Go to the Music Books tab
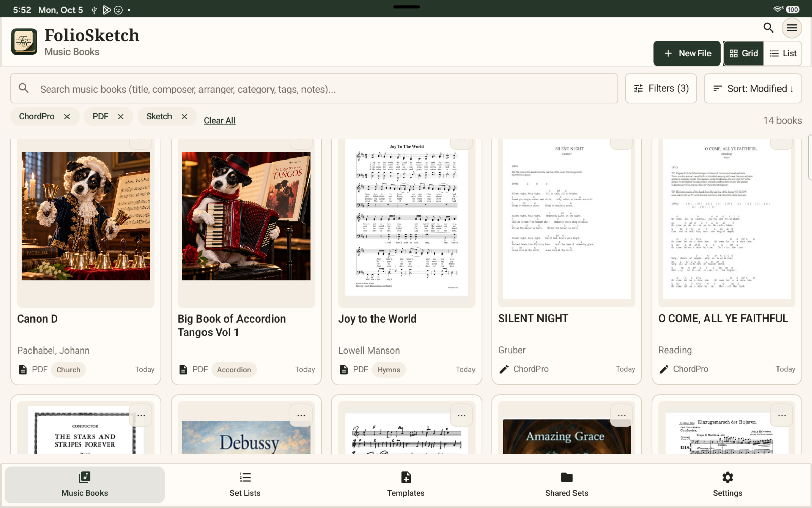 point(85,485)
